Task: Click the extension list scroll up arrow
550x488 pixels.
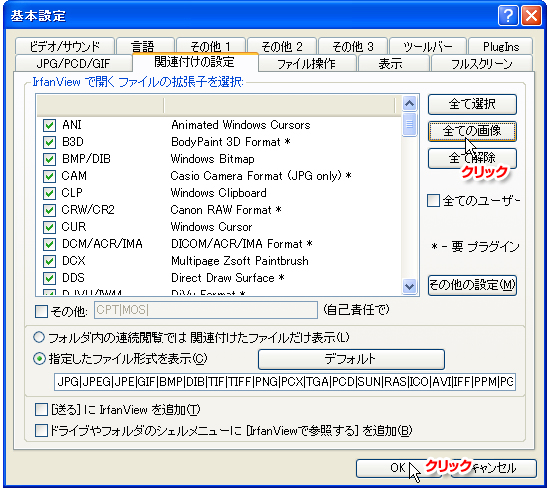Action: click(409, 103)
